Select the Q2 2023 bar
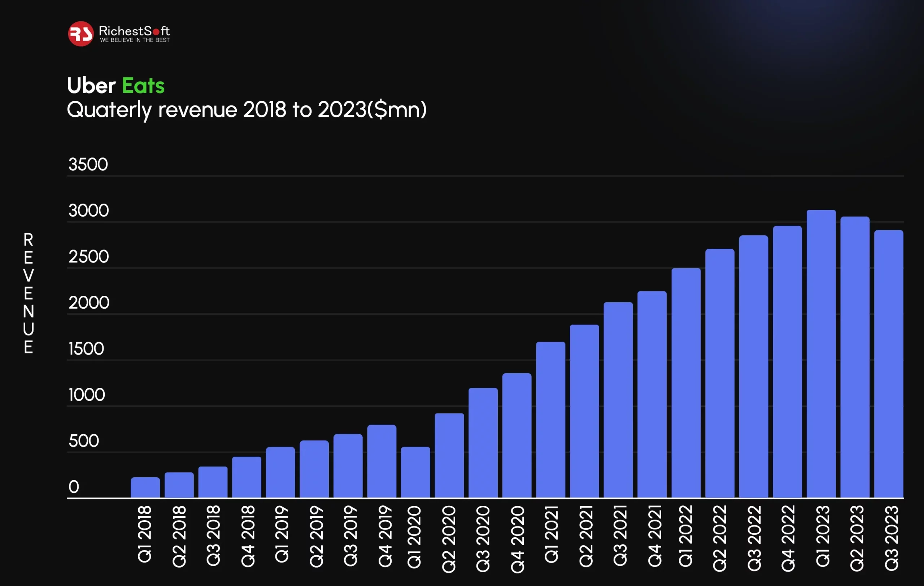Viewport: 924px width, 586px height. tap(855, 357)
